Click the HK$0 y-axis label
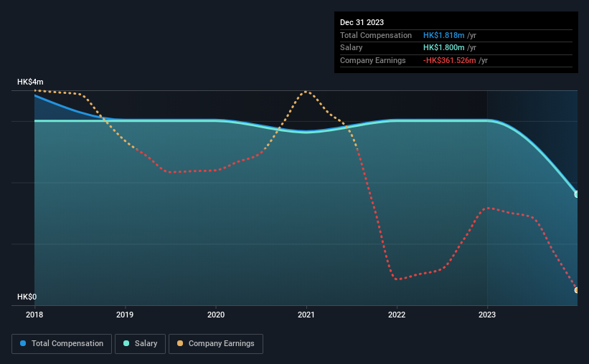The height and width of the screenshot is (364, 589). click(x=27, y=297)
